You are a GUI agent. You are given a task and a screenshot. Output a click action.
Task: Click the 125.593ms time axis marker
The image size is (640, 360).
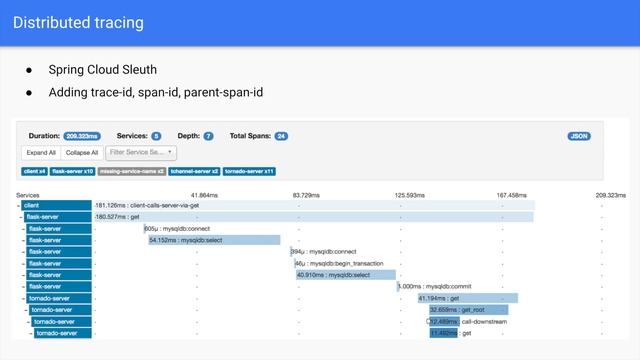coord(409,196)
